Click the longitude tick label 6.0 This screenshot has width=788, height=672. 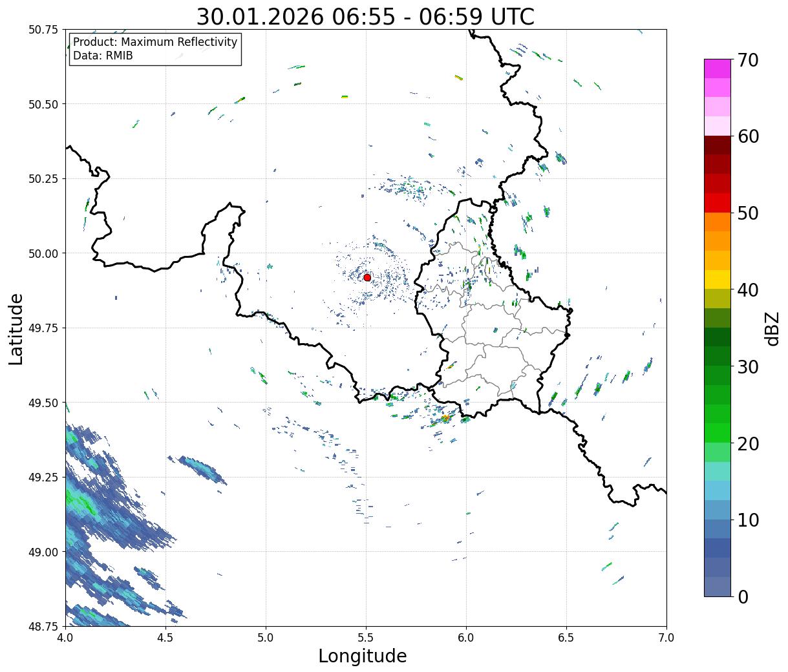point(466,637)
